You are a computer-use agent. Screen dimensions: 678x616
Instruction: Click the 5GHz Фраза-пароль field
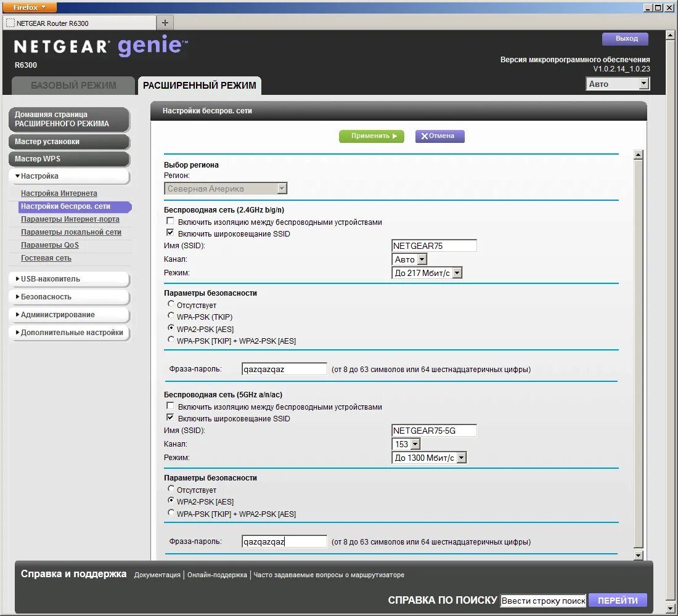[284, 541]
